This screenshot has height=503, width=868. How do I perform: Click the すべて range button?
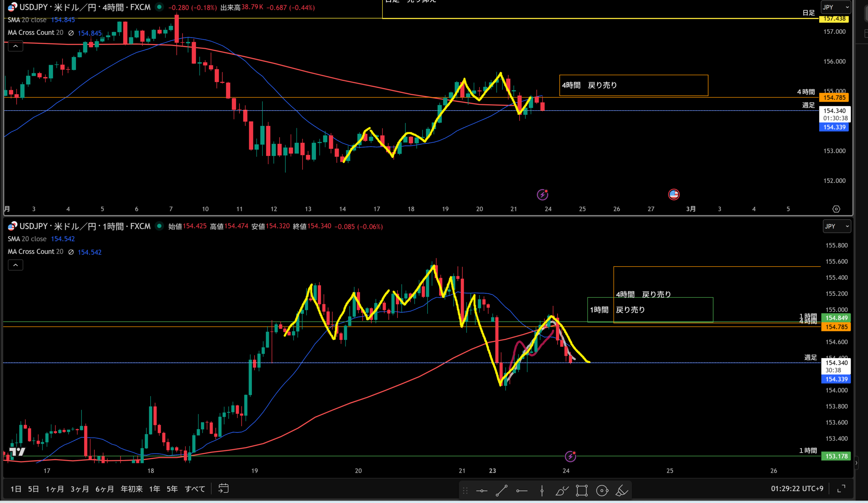(x=195, y=489)
